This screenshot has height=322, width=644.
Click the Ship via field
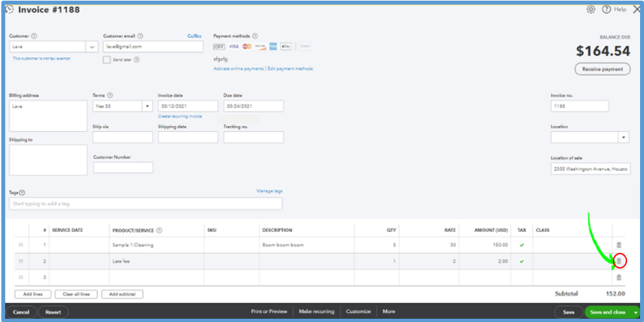coord(122,138)
